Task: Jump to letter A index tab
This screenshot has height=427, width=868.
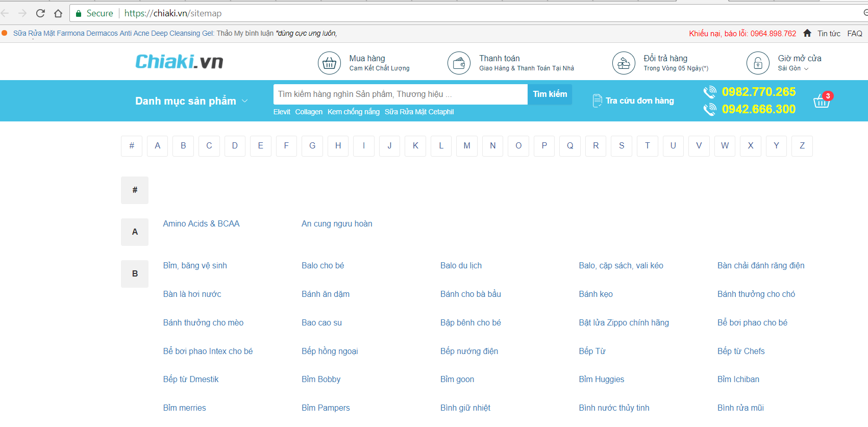Action: 158,146
